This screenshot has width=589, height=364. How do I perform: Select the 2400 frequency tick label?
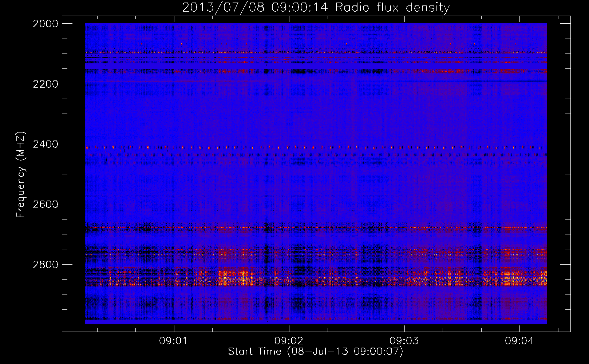coord(46,144)
